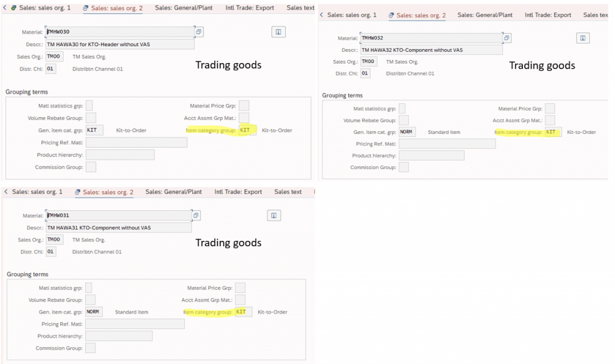Click Sales Org. field in TMHW032 panel
The width and height of the screenshot is (615, 364).
pyautogui.click(x=369, y=62)
